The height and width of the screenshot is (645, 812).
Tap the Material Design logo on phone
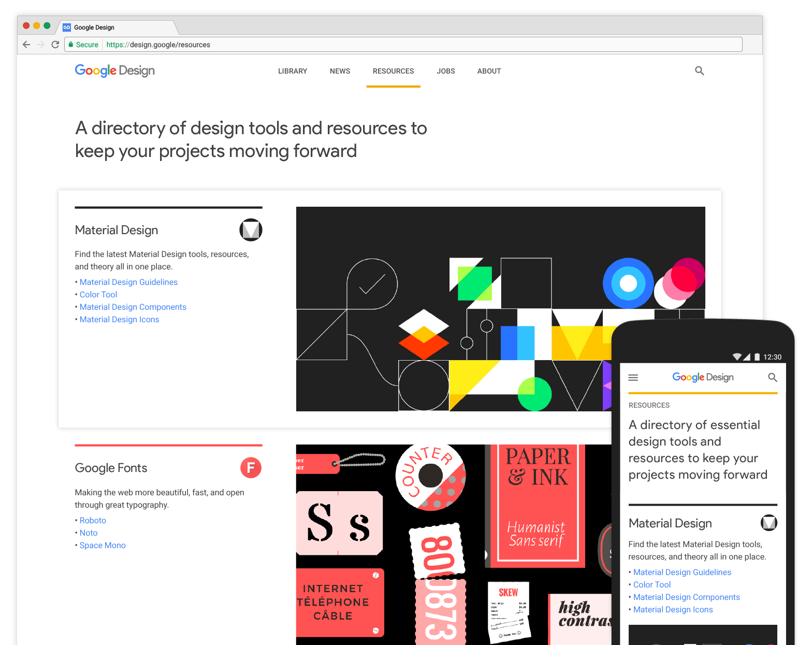(x=769, y=523)
